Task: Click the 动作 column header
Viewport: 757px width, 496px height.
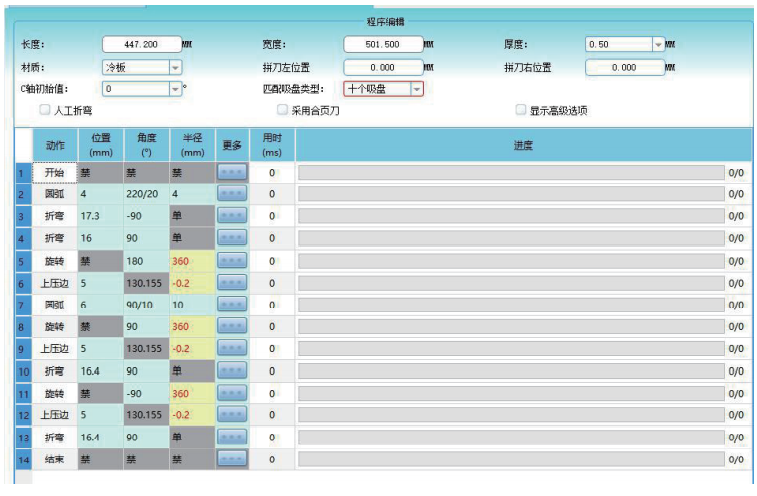Action: click(55, 146)
